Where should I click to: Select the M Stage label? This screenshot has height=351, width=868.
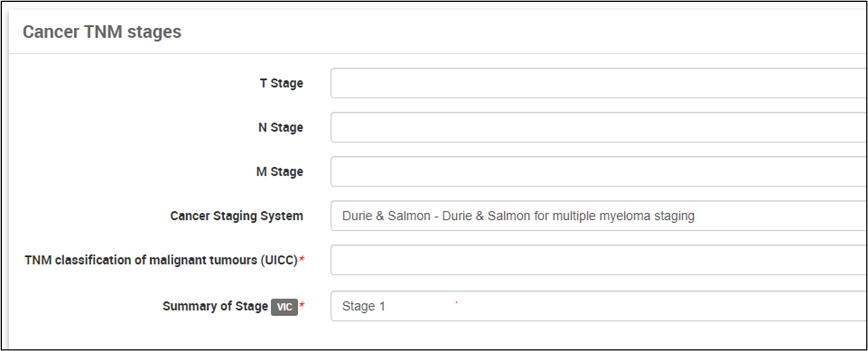[x=280, y=172]
